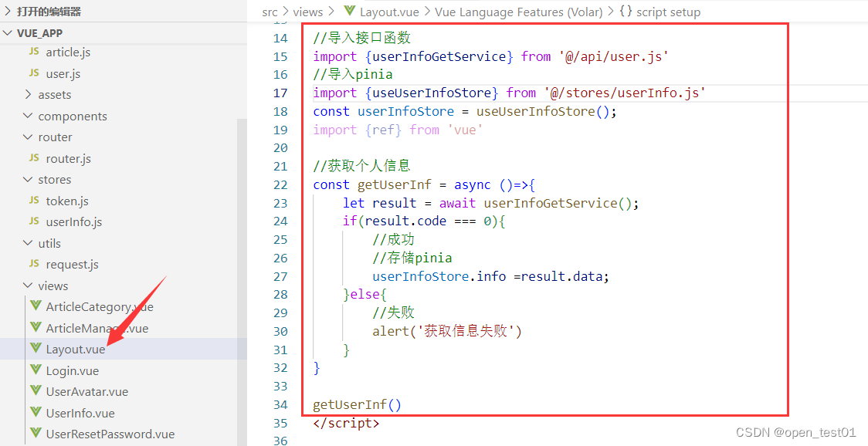Image resolution: width=868 pixels, height=446 pixels.
Task: Click line number 27 in the editor gutter
Action: pos(280,275)
